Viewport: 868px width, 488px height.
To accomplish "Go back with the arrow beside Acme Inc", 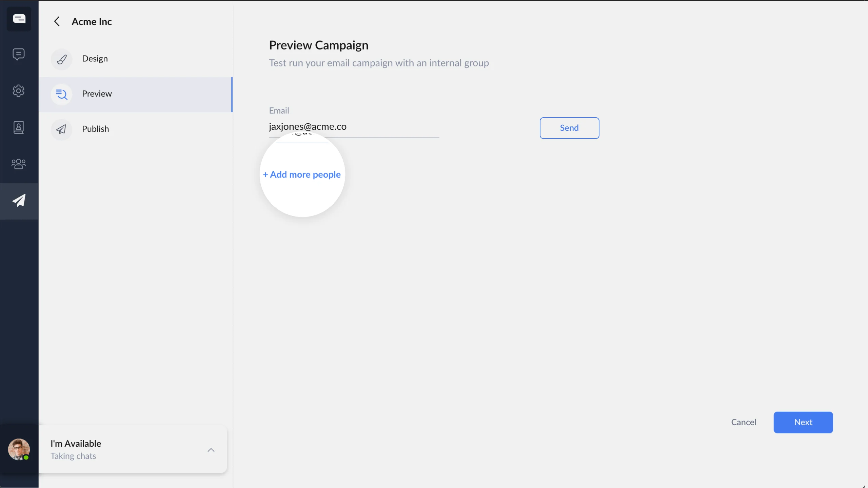I will click(x=57, y=22).
